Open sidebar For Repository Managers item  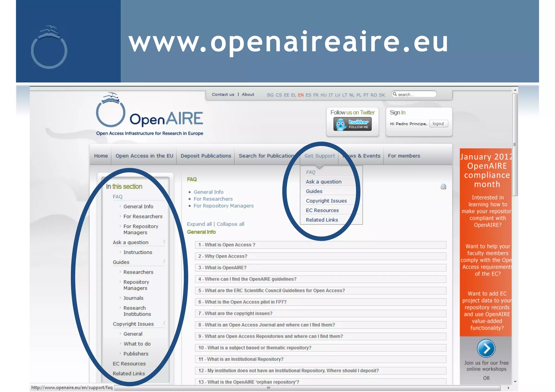141,229
